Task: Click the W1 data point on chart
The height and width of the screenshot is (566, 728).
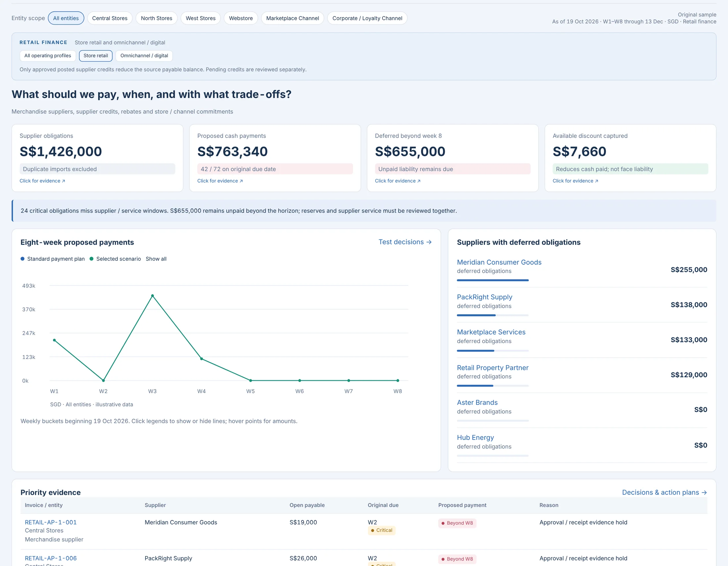Action: tap(54, 340)
